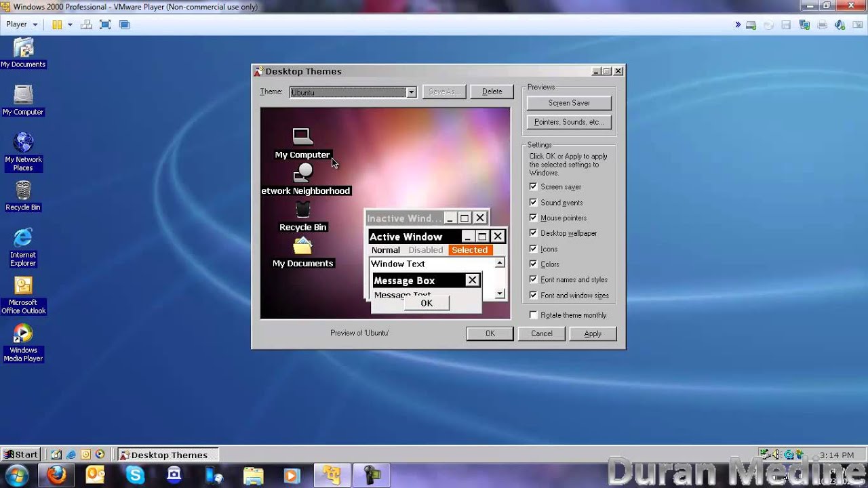Uncheck the Sound events setting
Image resolution: width=868 pixels, height=488 pixels.
click(x=533, y=202)
